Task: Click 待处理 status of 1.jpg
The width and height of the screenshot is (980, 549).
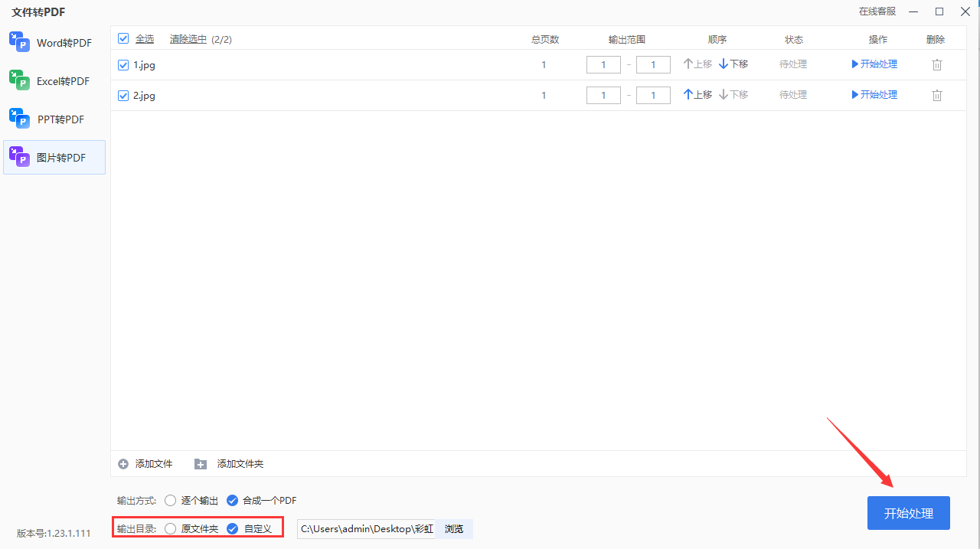Action: 793,64
